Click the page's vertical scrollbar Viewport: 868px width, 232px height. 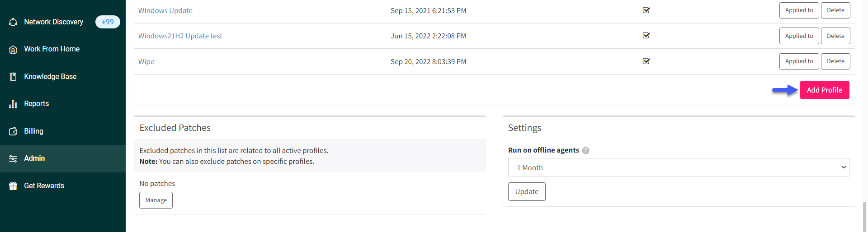point(864,217)
